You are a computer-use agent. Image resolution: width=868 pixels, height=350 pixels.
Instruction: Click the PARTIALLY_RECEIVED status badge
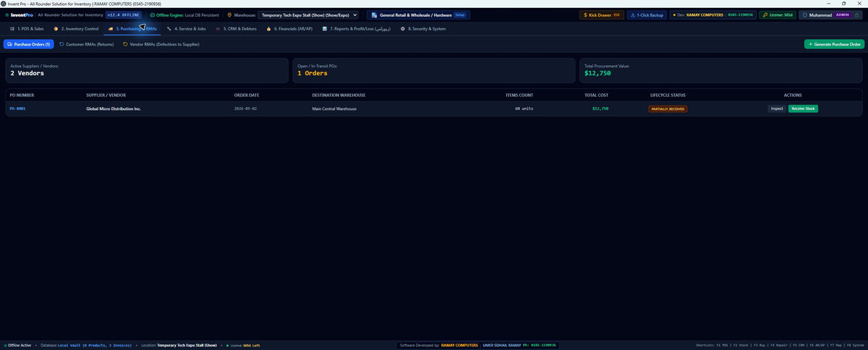(668, 108)
